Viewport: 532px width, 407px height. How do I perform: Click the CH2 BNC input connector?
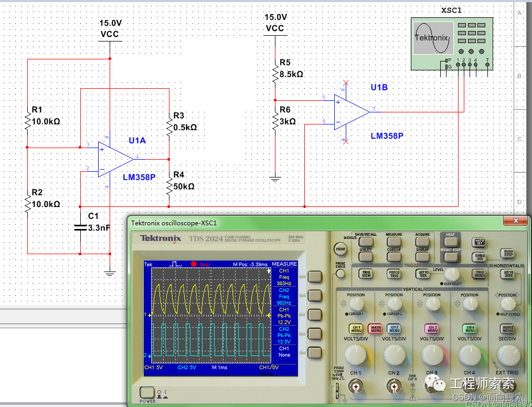pyautogui.click(x=393, y=387)
